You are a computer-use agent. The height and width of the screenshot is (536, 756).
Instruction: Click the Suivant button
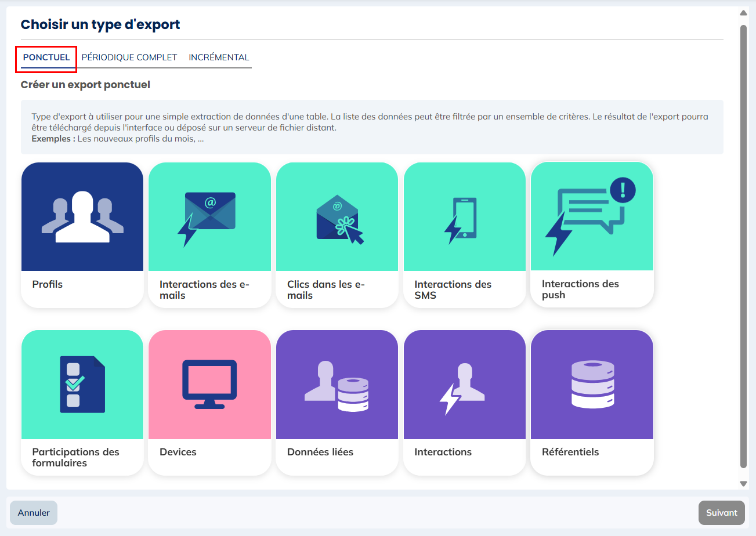point(721,513)
